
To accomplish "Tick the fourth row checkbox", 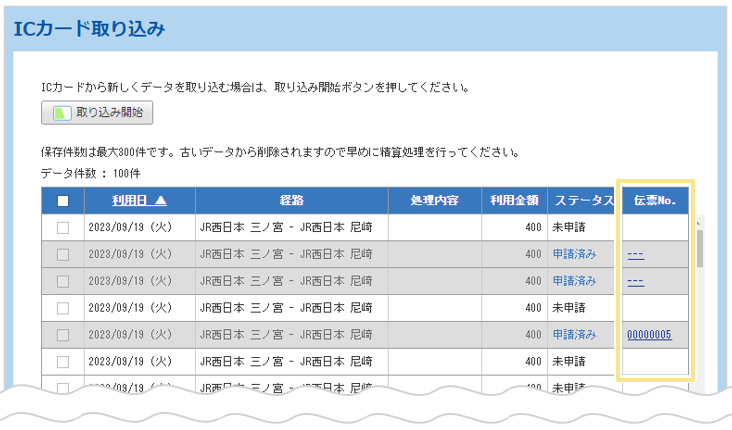I will (63, 308).
